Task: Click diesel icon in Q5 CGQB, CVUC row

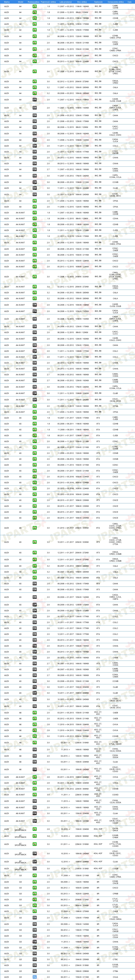Action: click(35, 965)
